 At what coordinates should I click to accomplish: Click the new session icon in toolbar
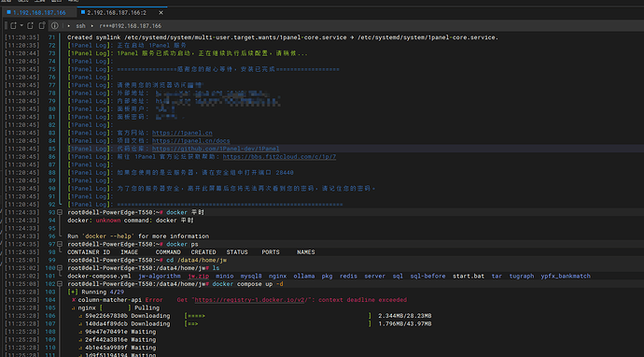coord(13,25)
